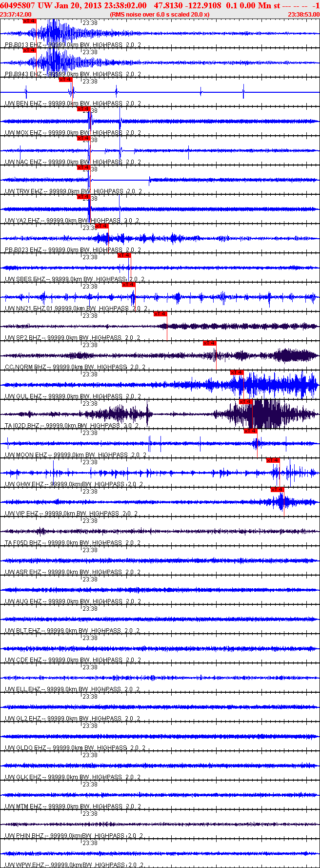Select the UW MOX EHZ label
Viewport: 320px width, 868px height.
[x=23, y=133]
